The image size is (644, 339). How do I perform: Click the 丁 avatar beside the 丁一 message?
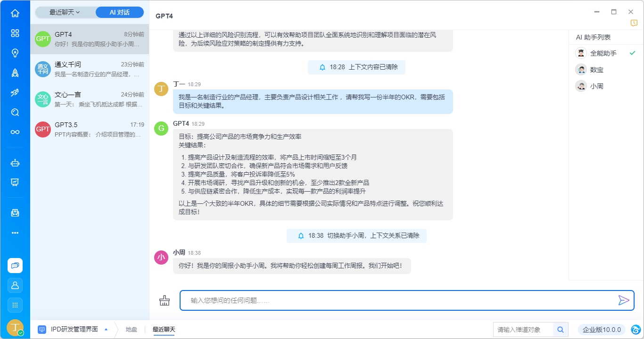pos(161,89)
